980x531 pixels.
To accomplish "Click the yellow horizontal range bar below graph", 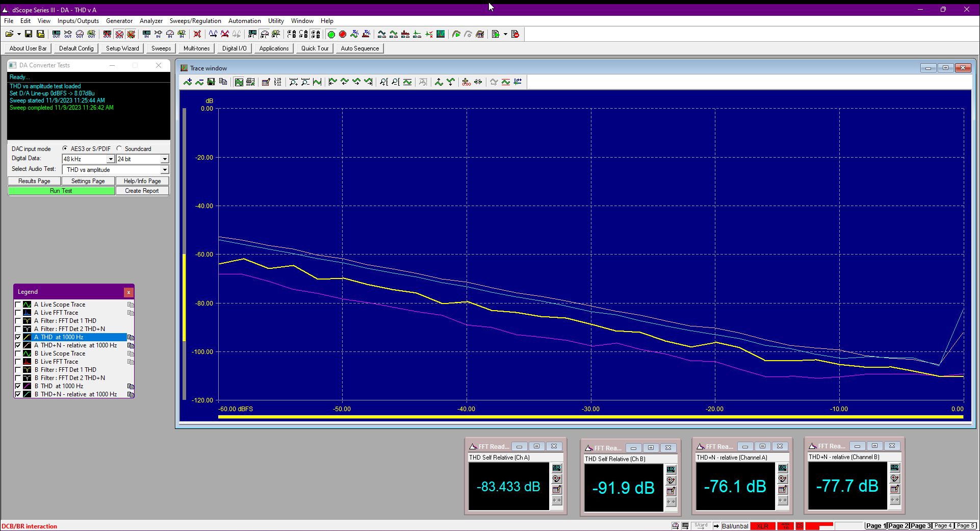I will coord(590,417).
